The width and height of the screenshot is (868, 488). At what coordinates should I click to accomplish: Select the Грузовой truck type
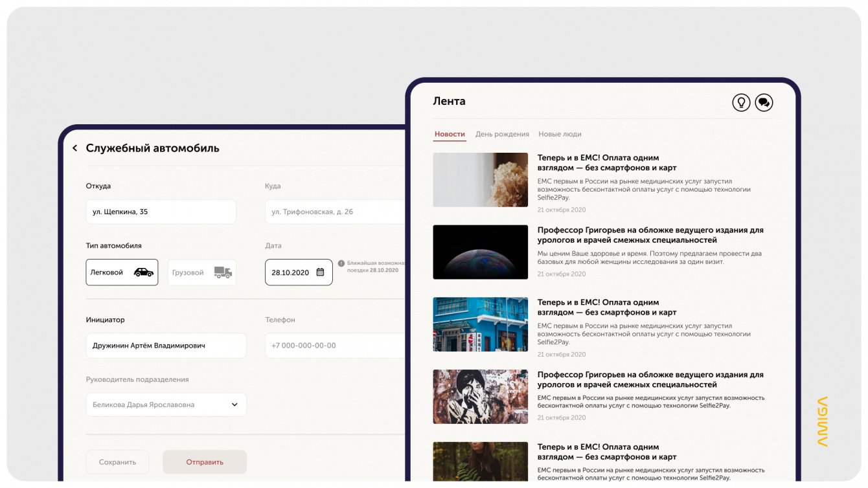202,272
